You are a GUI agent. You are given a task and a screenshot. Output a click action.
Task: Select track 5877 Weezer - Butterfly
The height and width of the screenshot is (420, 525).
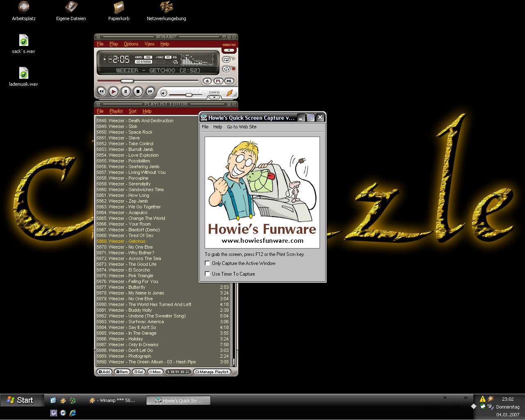[163, 287]
